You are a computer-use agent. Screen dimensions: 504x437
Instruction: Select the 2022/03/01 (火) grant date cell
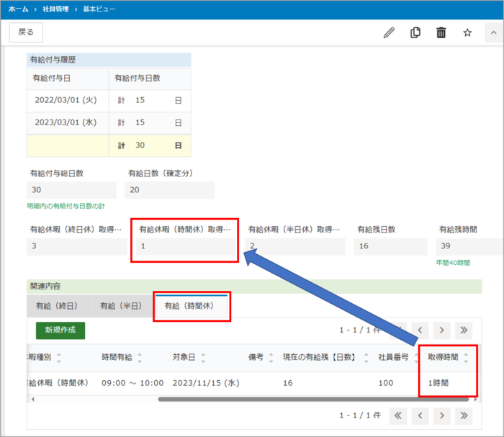pyautogui.click(x=68, y=101)
